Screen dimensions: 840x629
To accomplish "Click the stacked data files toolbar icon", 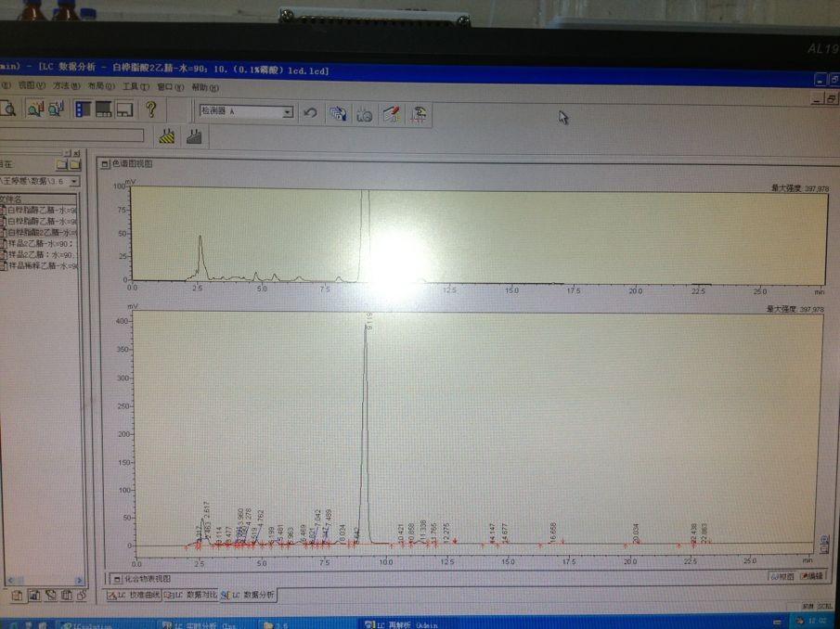I will coord(338,113).
